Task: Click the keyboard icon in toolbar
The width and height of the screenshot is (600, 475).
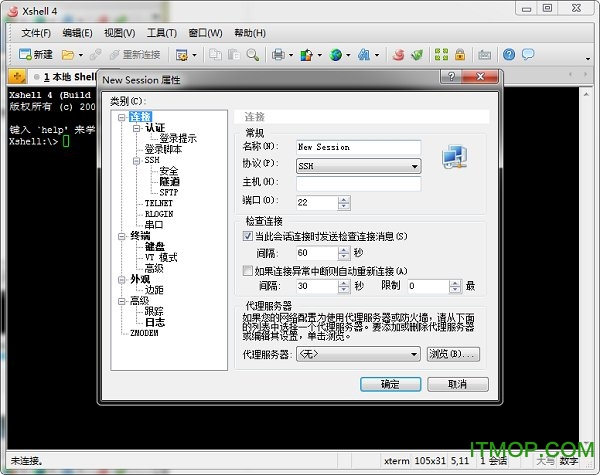Action: (484, 55)
